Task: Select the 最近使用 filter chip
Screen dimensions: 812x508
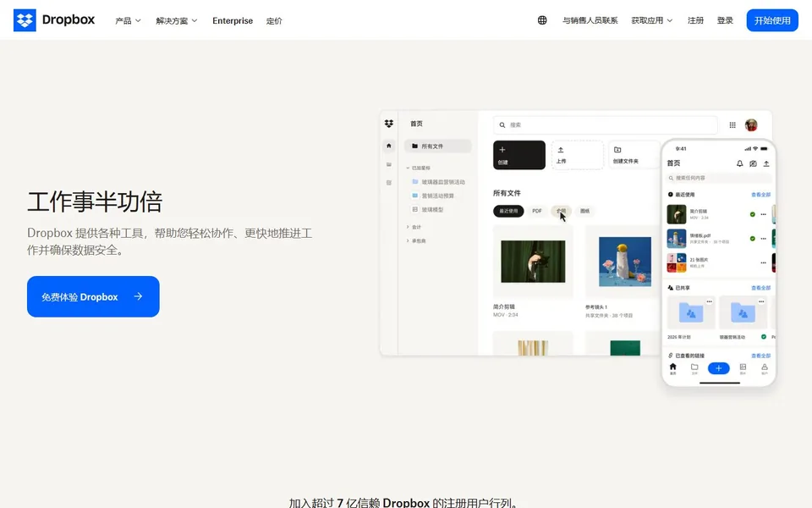Action: click(508, 211)
